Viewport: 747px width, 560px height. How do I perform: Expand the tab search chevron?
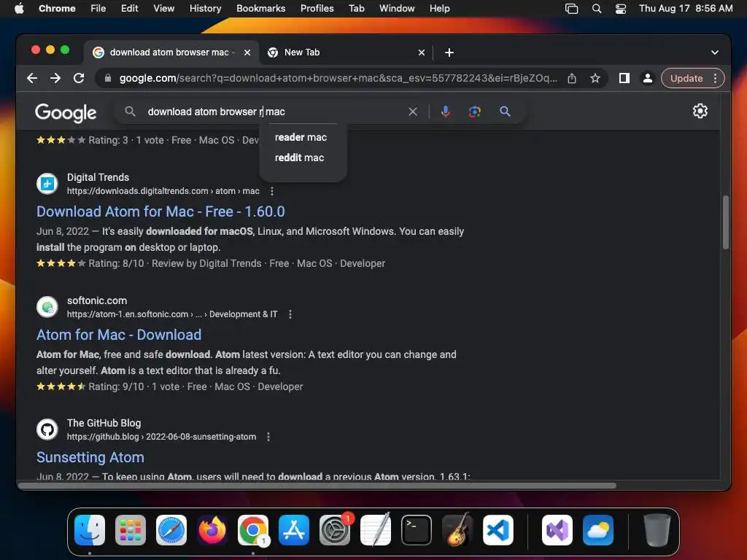tap(715, 52)
